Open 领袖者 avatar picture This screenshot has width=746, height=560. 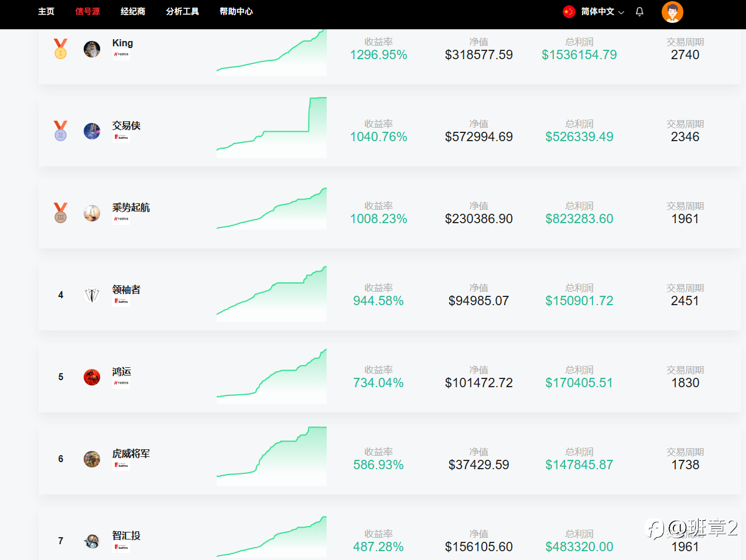tap(92, 295)
